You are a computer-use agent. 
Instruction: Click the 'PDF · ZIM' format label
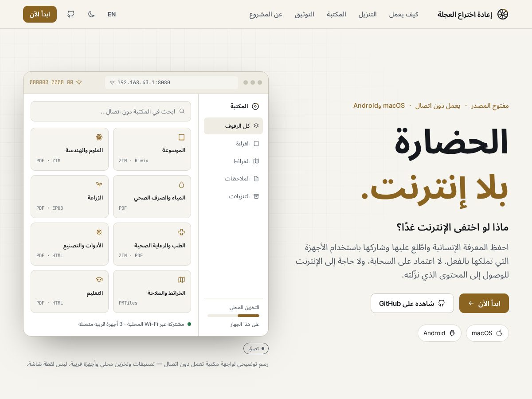(x=48, y=161)
